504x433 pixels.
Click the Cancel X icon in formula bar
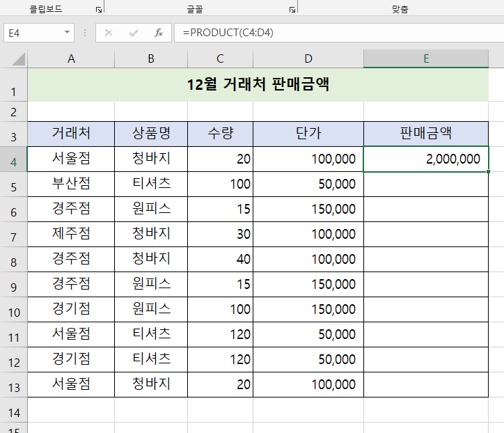tap(109, 33)
